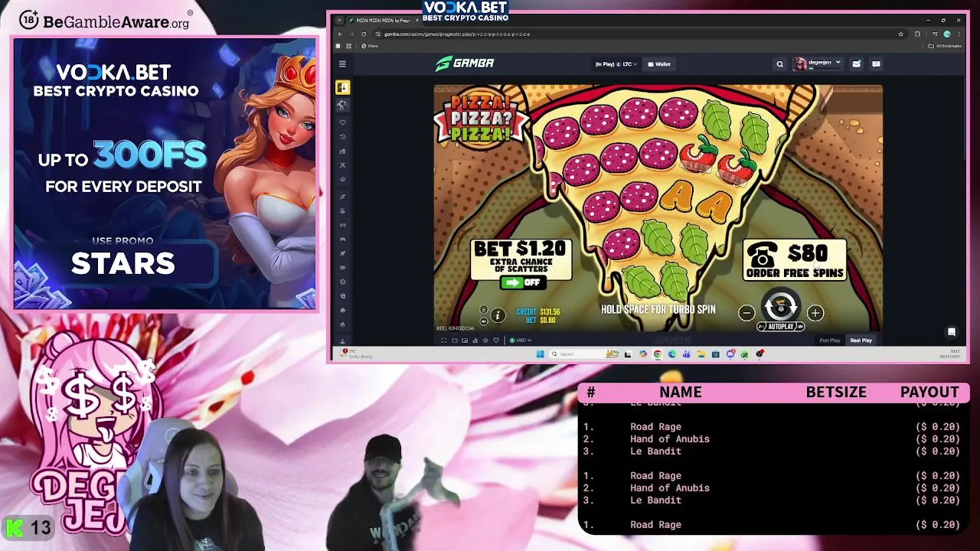980x551 pixels.
Task: Expand the degenjen user menu
Action: click(x=818, y=64)
